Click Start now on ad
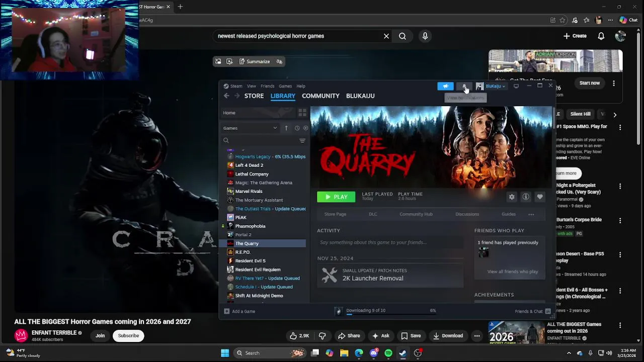The height and width of the screenshot is (362, 644). point(589,83)
